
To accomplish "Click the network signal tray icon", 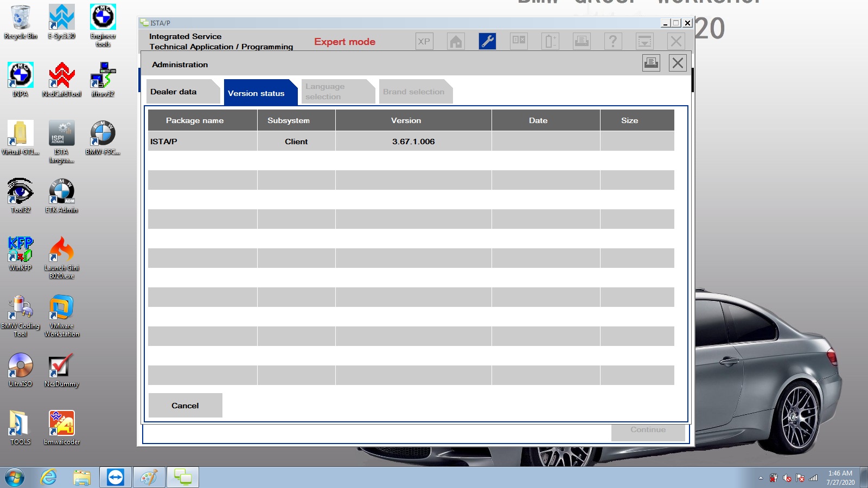I will pos(813,478).
